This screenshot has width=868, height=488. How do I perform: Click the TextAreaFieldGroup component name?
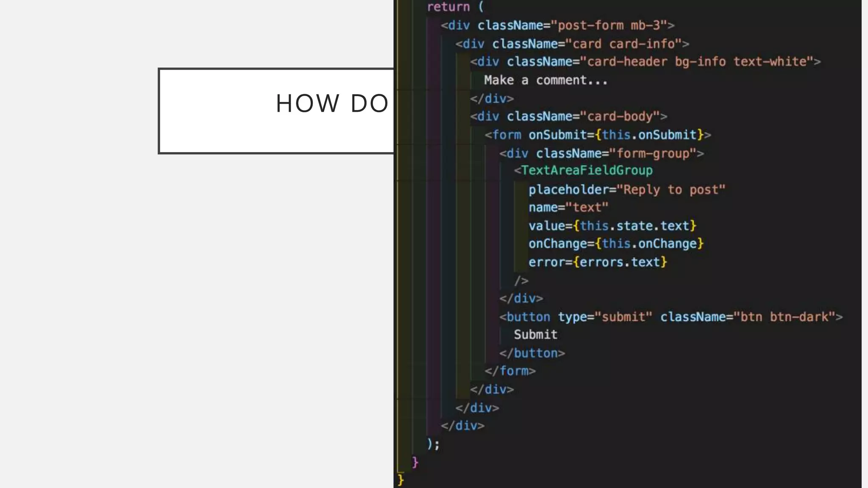587,170
